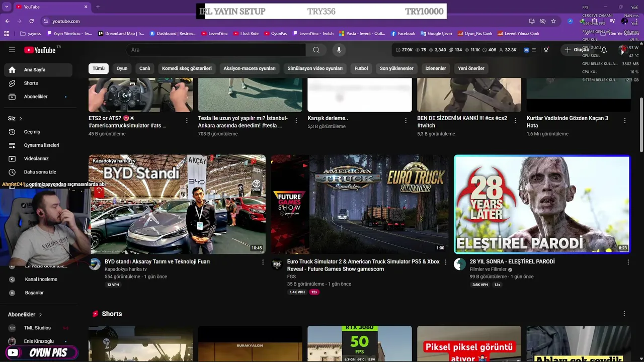
Task: Select Simülasyon video oyunları chip
Action: pyautogui.click(x=315, y=68)
